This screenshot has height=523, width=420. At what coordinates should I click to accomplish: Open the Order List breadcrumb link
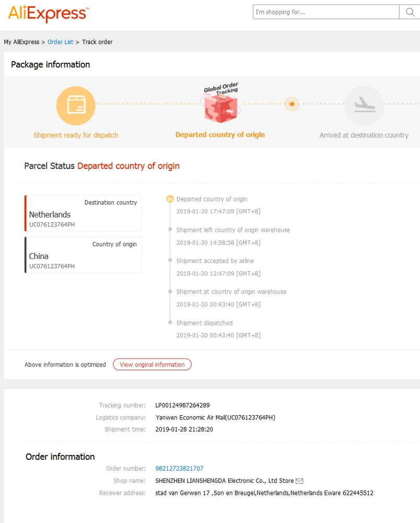(61, 42)
